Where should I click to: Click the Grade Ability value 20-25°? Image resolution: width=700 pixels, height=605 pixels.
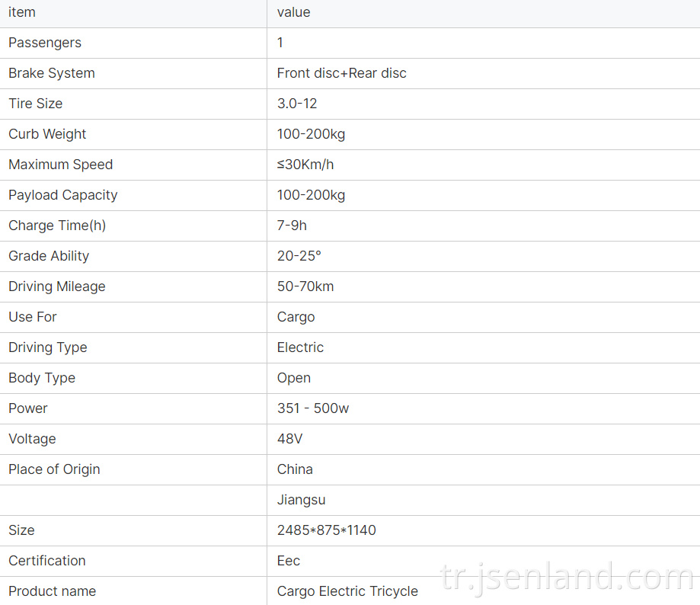[x=299, y=256]
